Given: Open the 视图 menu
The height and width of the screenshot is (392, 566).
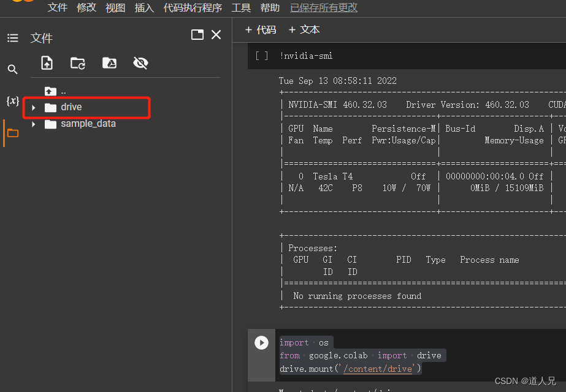Looking at the screenshot, I should (x=115, y=7).
